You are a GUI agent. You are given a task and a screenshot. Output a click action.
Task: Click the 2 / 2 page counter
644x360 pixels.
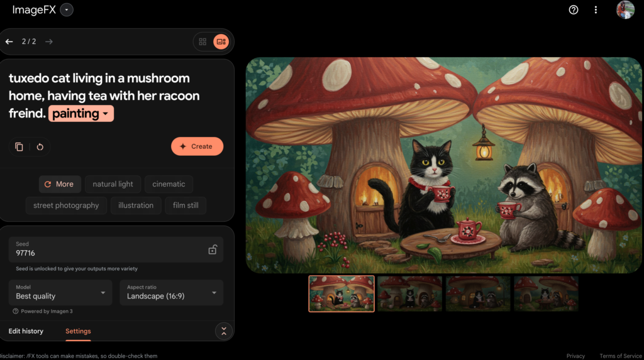(29, 42)
